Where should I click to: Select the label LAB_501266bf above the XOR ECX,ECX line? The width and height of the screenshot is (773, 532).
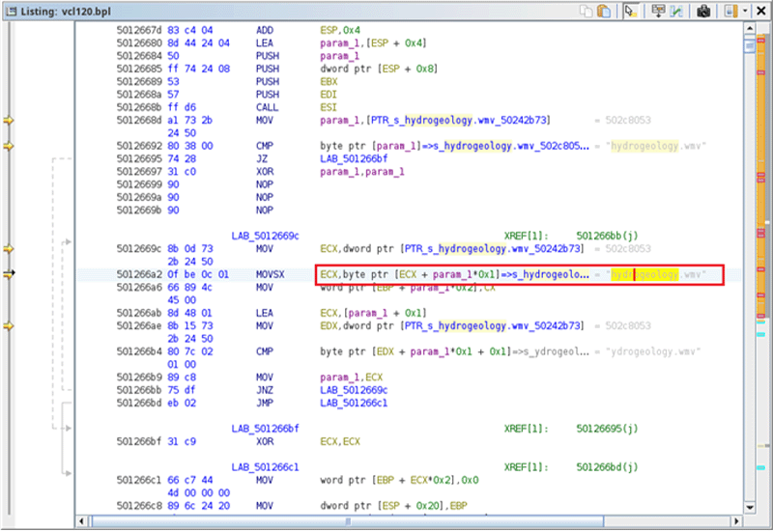coord(265,429)
